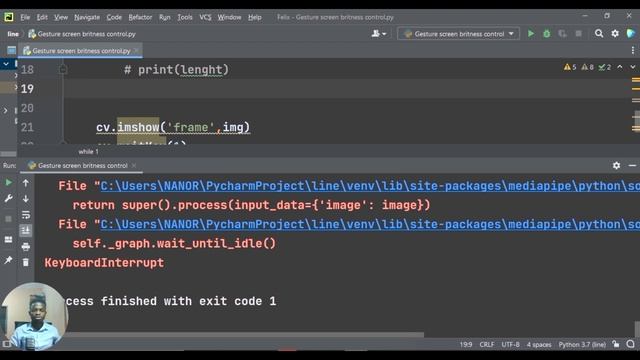
Task: Click the 'while 1' breadcrumb below editor
Action: click(88, 151)
